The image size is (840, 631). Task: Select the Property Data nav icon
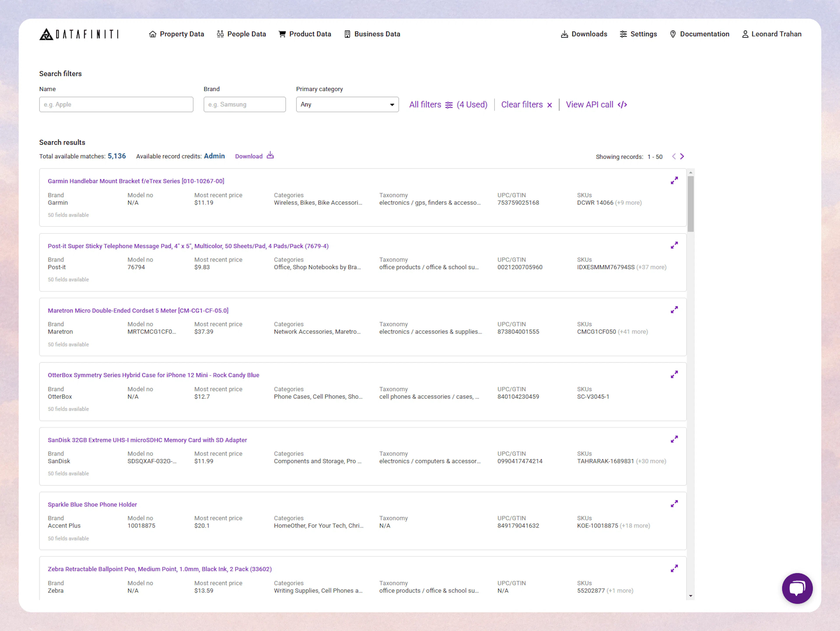click(x=153, y=34)
